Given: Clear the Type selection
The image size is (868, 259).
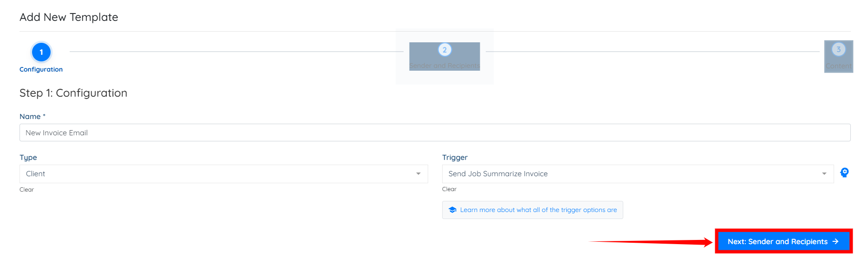Looking at the screenshot, I should point(26,190).
